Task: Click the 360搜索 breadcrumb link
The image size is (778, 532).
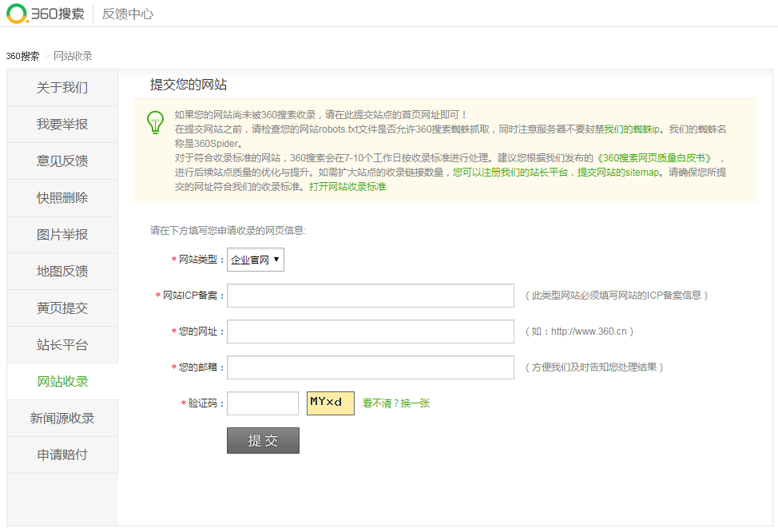Action: tap(22, 56)
